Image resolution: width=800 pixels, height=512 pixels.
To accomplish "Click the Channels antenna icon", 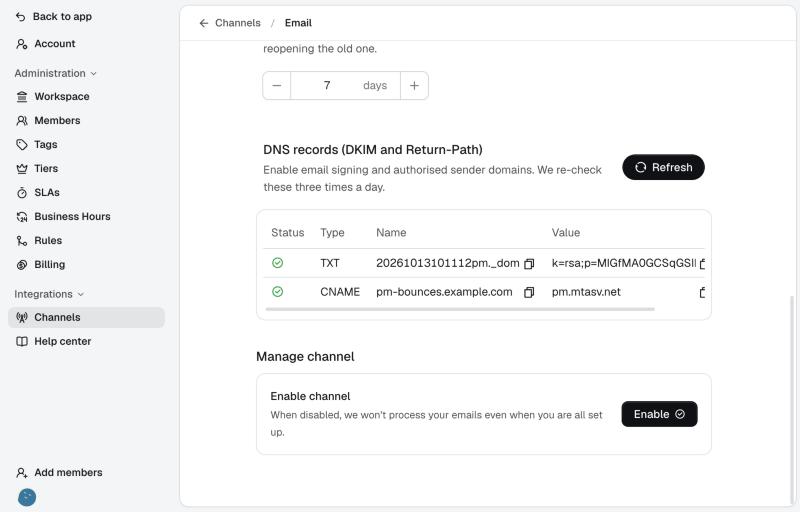I will tap(22, 317).
